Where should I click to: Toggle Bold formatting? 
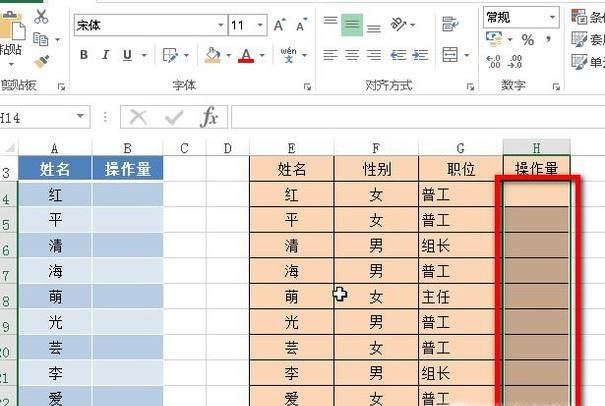84,55
